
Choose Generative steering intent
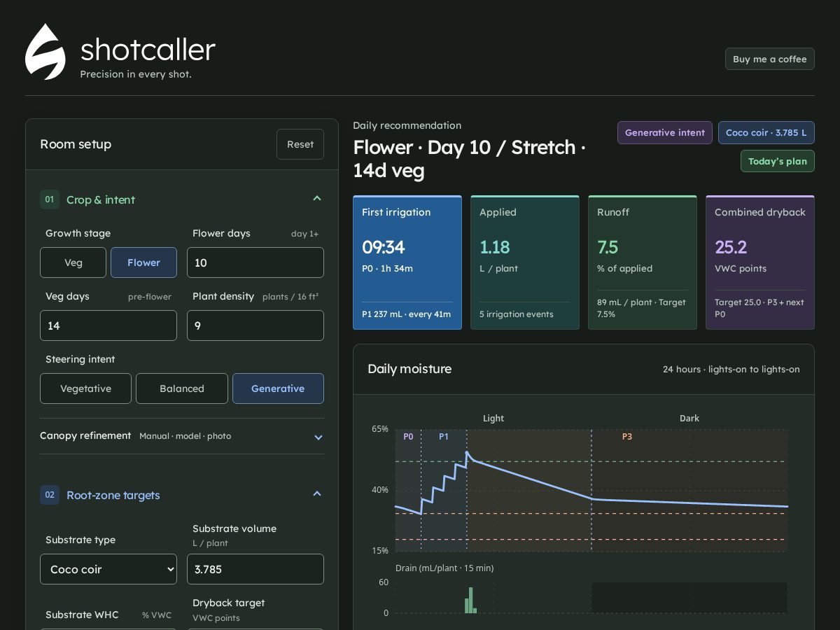[x=278, y=388]
